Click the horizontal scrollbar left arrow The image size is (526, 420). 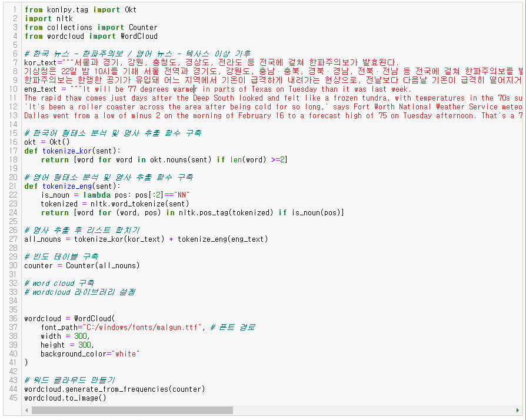tap(26, 410)
